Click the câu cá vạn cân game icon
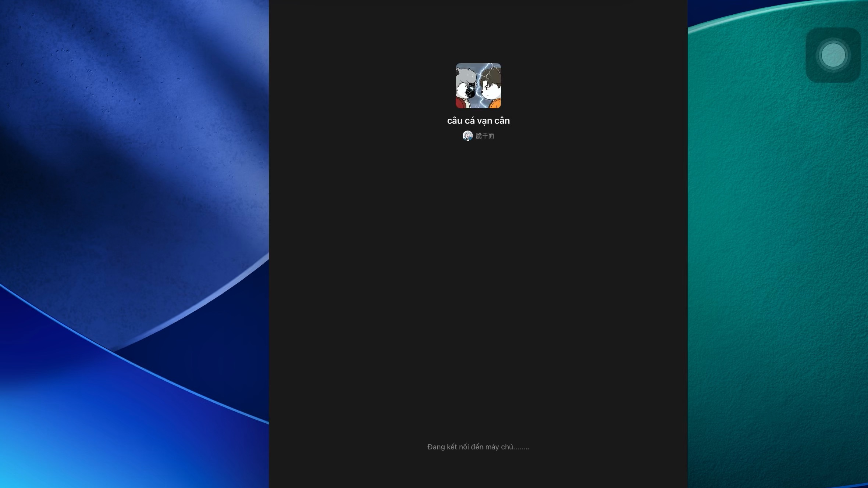This screenshot has height=488, width=868. [x=478, y=86]
